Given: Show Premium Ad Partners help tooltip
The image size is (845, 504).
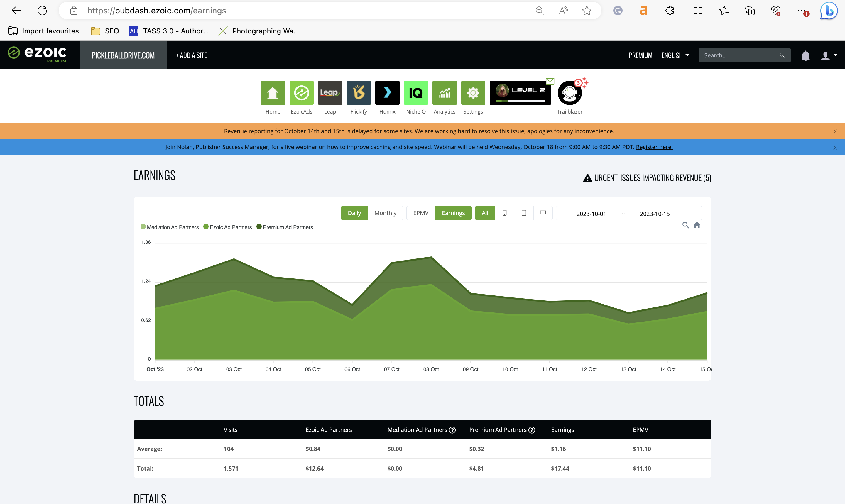Looking at the screenshot, I should tap(532, 430).
